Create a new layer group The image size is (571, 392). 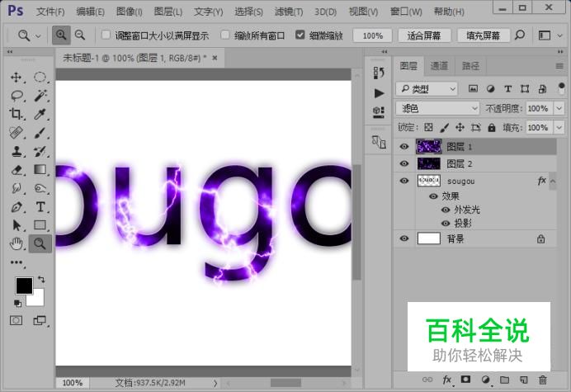504,380
